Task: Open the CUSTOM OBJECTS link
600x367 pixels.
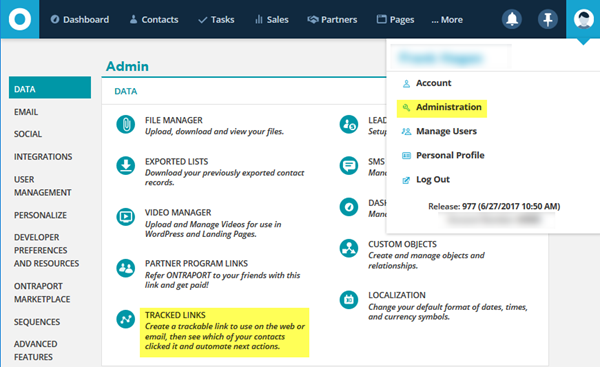Action: [402, 245]
